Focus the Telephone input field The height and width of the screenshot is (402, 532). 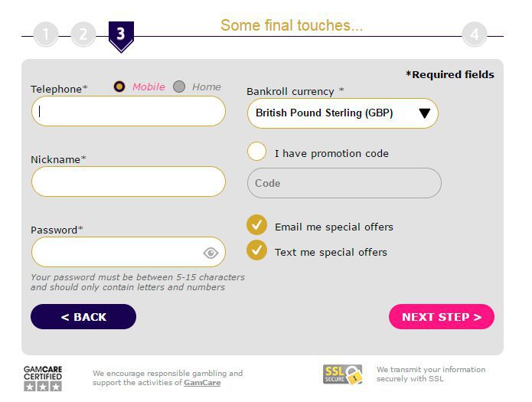(x=129, y=112)
